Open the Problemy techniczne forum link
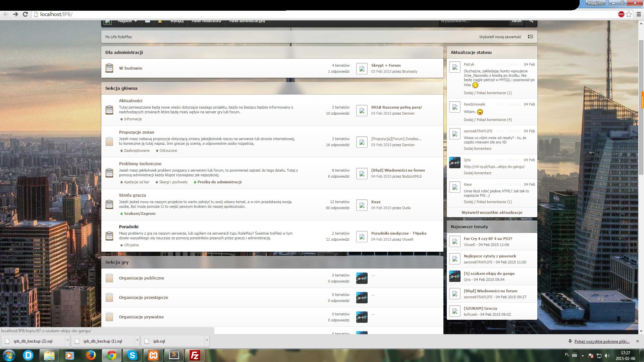 tap(140, 164)
